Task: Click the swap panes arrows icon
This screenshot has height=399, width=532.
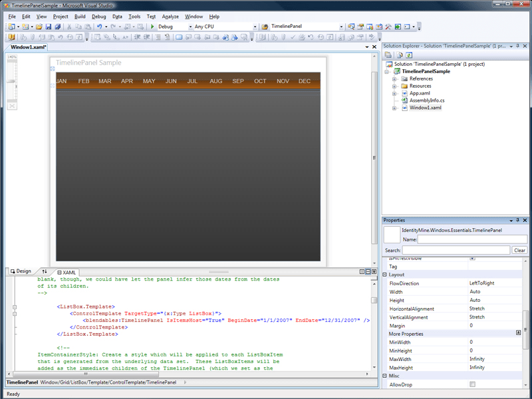Action: pos(45,271)
